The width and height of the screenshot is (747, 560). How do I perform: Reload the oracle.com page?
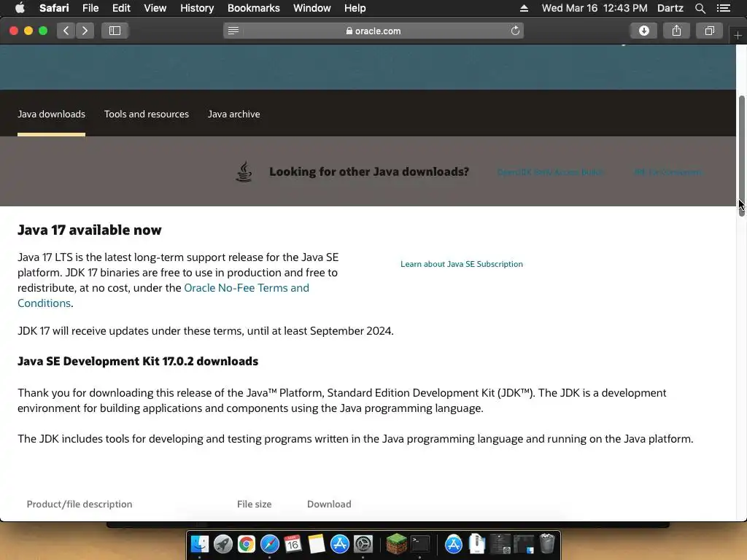(515, 31)
